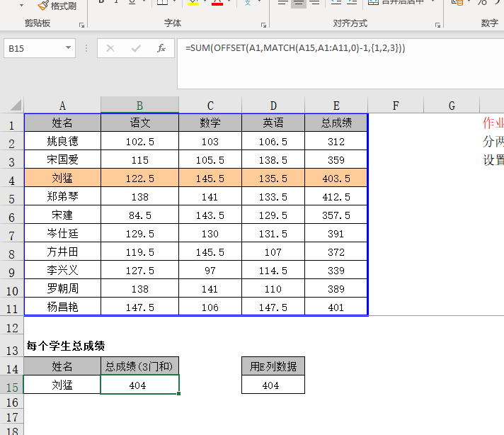Click the name cell 李兴义
504x435 pixels.
tap(62, 270)
